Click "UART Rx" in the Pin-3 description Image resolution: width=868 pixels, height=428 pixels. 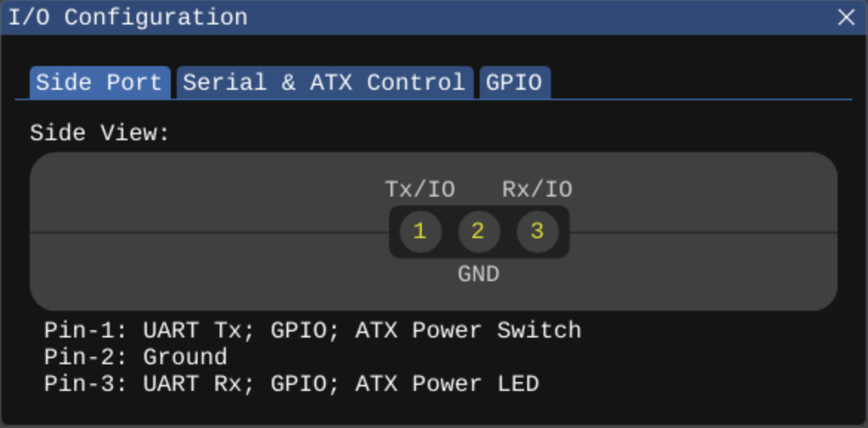tap(192, 383)
